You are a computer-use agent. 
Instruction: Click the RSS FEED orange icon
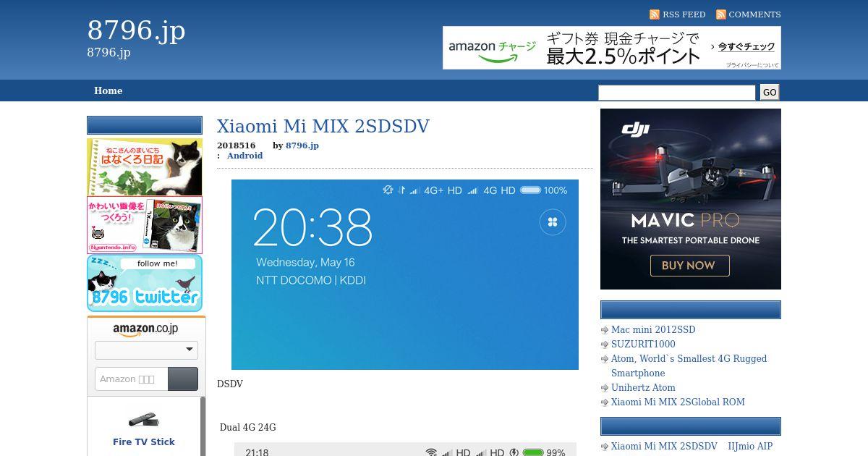(x=655, y=14)
